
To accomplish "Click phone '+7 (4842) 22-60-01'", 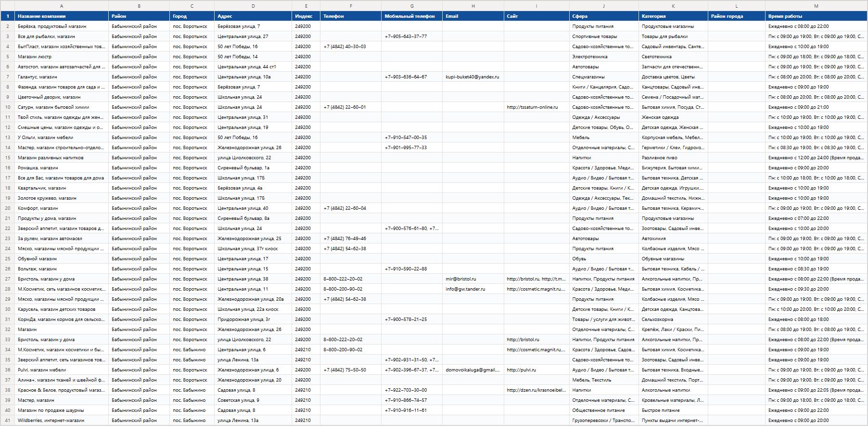I will pos(351,107).
